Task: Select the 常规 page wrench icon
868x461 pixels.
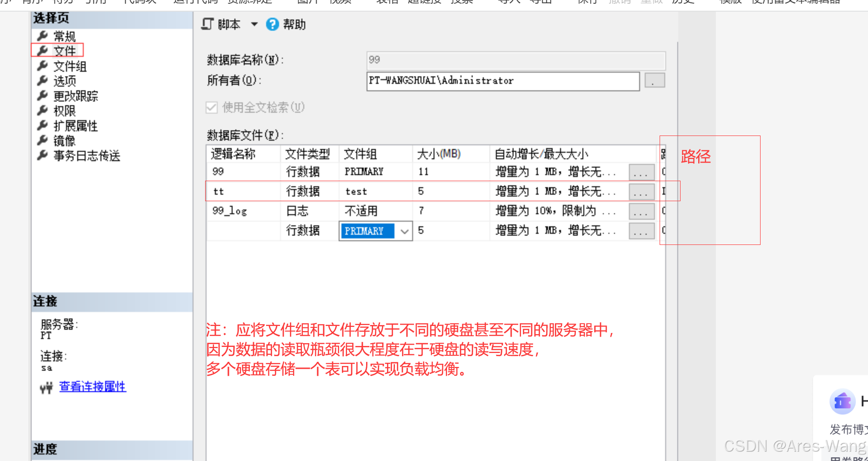Action: tap(43, 36)
